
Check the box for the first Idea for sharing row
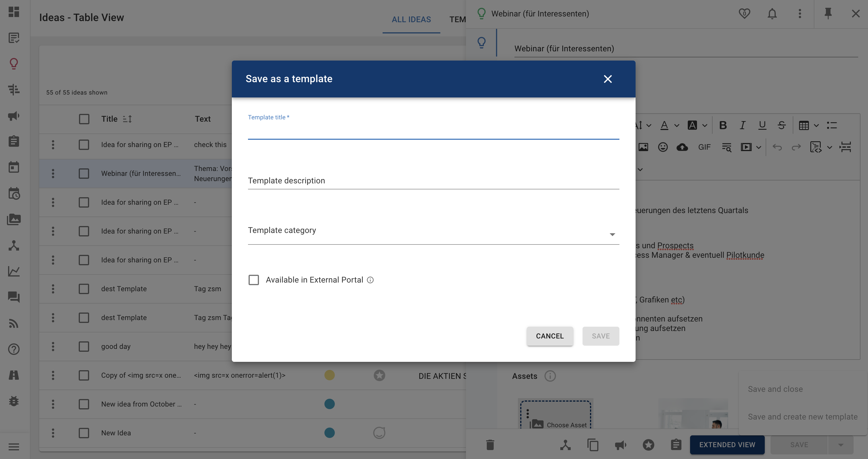click(84, 144)
